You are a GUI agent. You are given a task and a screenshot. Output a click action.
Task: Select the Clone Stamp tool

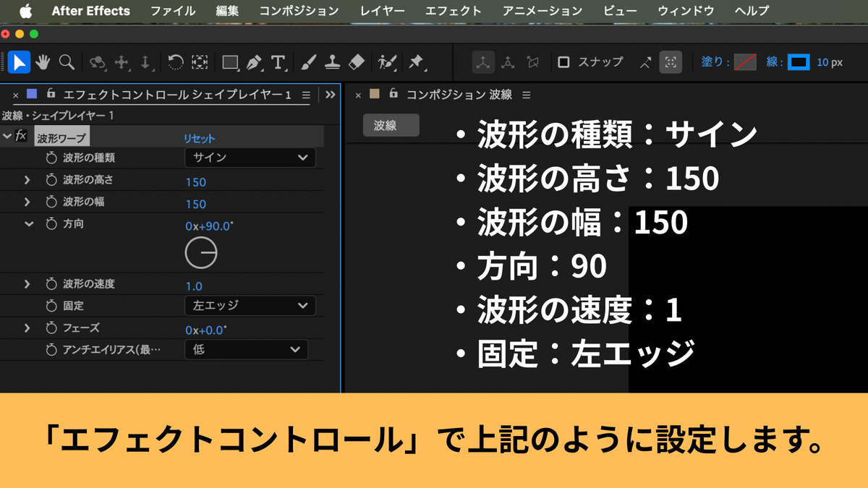332,62
